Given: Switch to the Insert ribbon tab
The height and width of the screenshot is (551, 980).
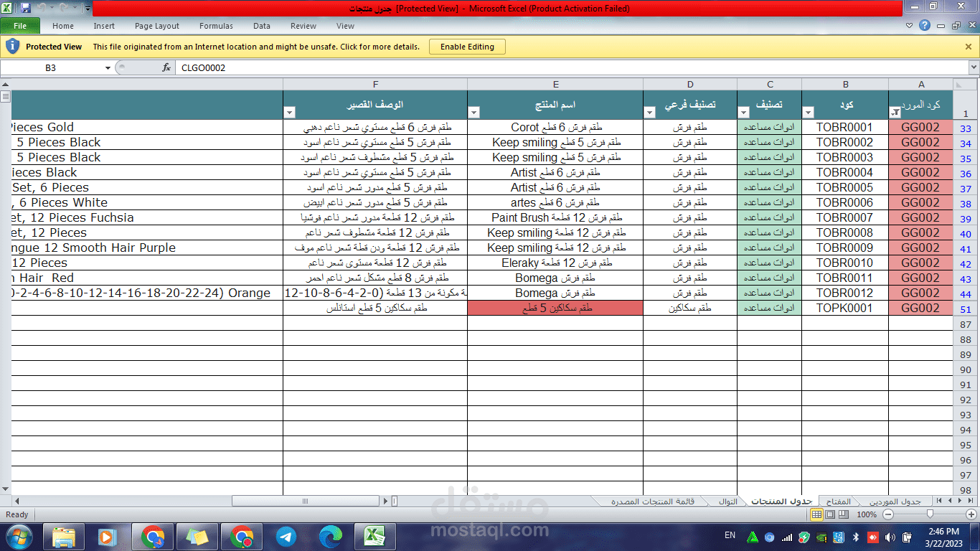Looking at the screenshot, I should pos(104,26).
